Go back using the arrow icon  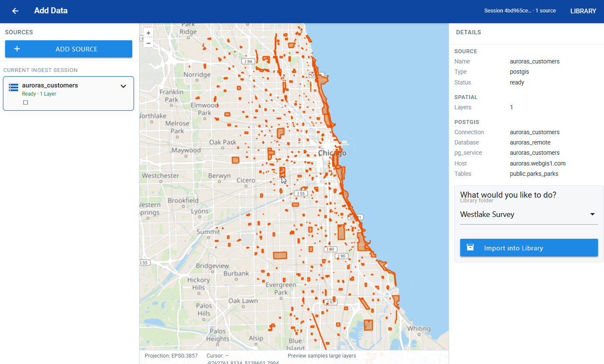[15, 11]
